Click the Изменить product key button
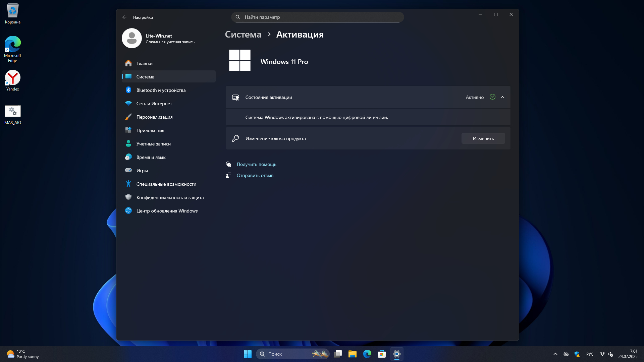This screenshot has height=362, width=644. click(483, 138)
